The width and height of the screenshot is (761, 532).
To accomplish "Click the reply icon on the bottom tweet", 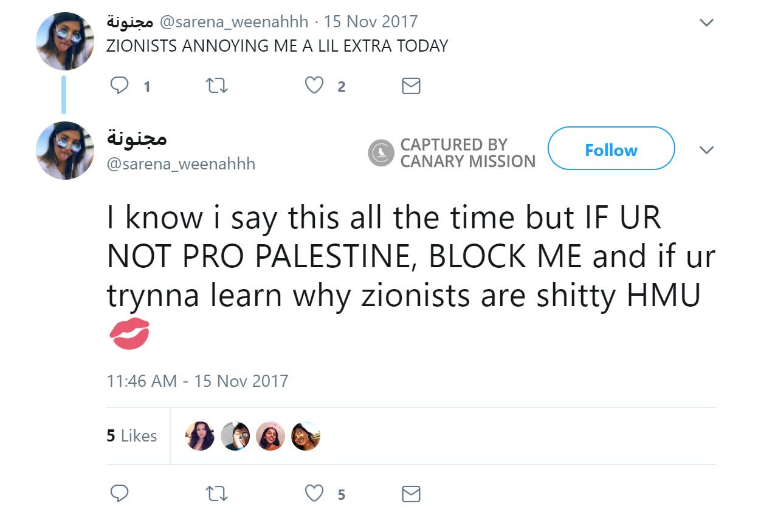I will [120, 494].
